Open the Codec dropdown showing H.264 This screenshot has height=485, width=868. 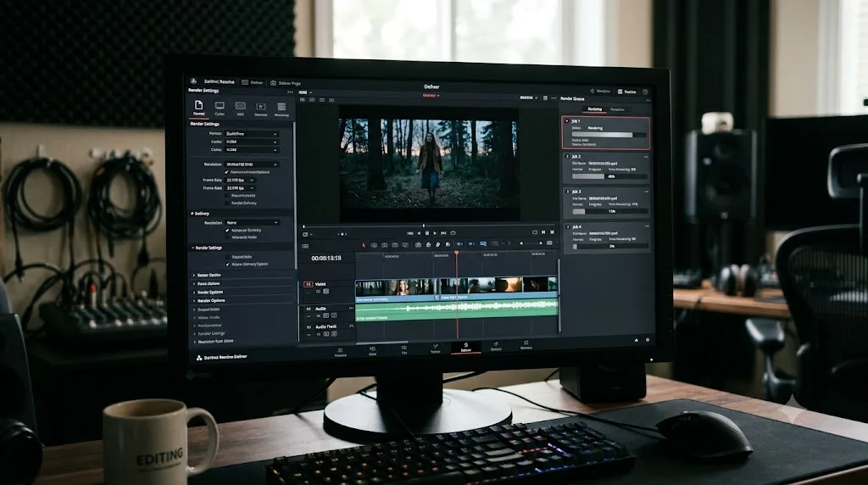click(251, 142)
